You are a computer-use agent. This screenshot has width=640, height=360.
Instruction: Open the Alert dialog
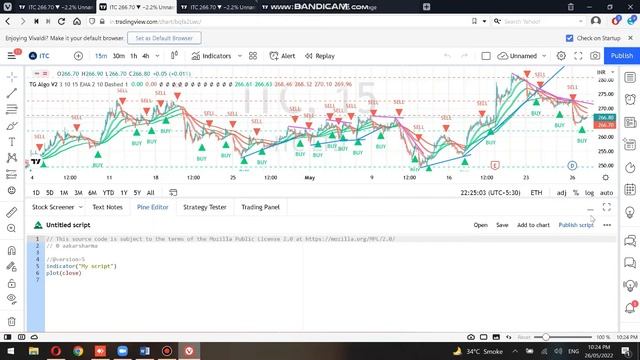(282, 56)
